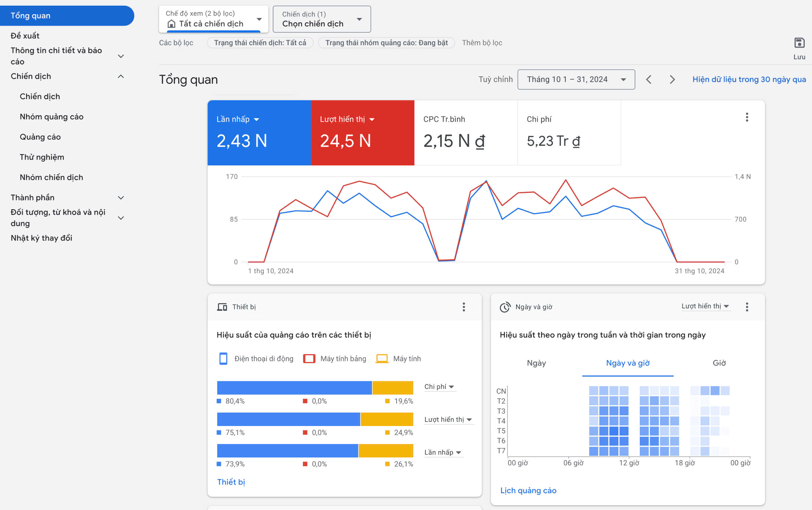The height and width of the screenshot is (510, 812).
Task: Open Thử nghiệm in sidebar
Action: (x=42, y=157)
